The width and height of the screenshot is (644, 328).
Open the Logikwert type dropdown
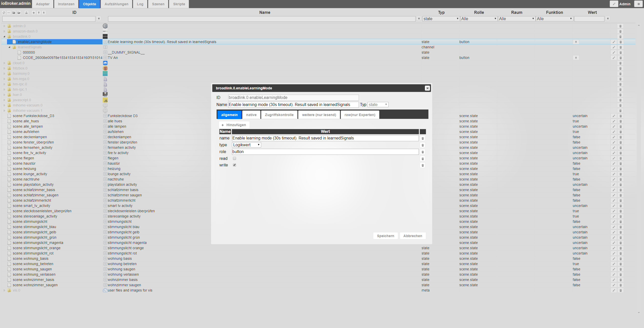[246, 145]
